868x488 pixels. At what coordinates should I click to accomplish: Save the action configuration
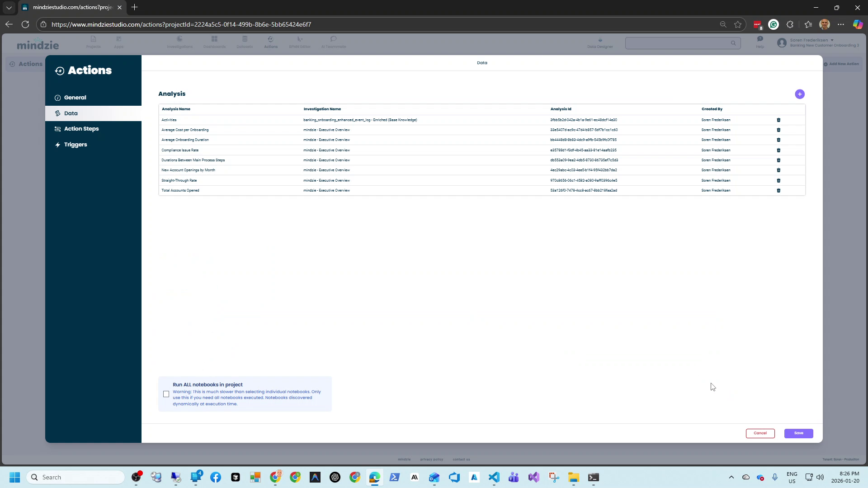tap(798, 433)
